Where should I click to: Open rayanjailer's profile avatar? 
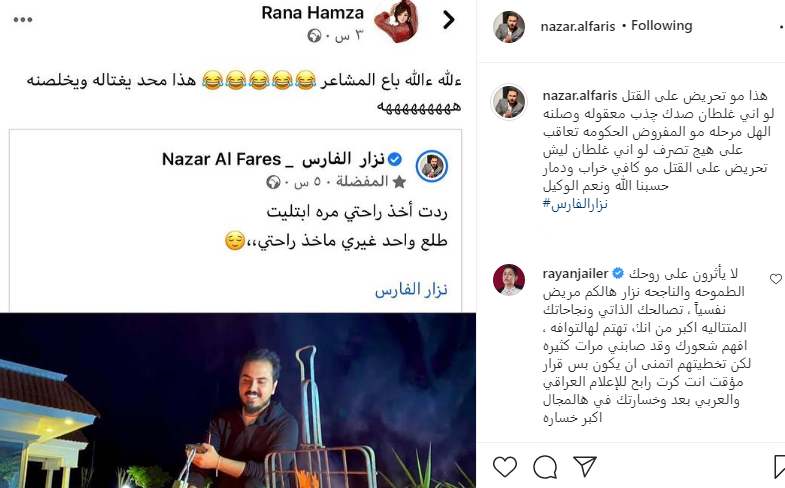tap(509, 280)
